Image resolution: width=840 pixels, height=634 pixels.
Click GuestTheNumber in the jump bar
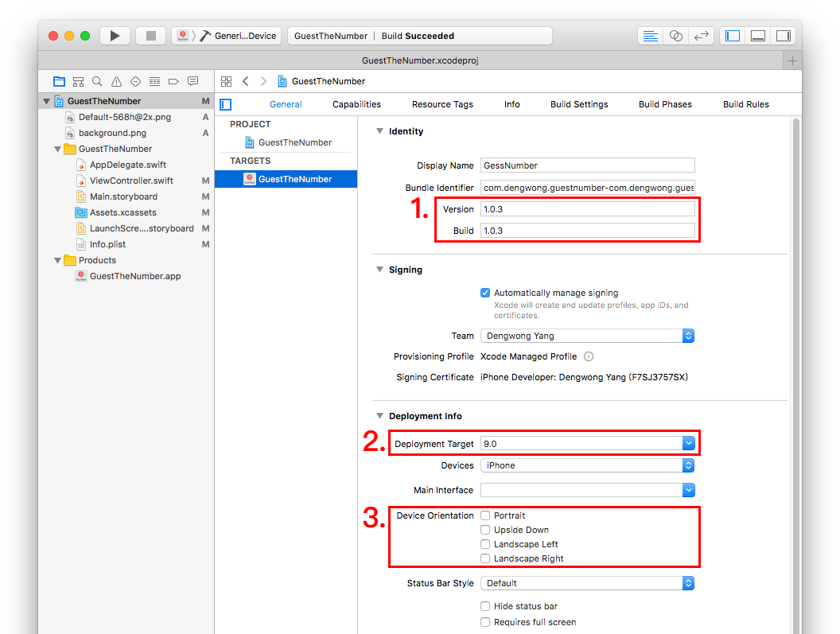coord(321,81)
